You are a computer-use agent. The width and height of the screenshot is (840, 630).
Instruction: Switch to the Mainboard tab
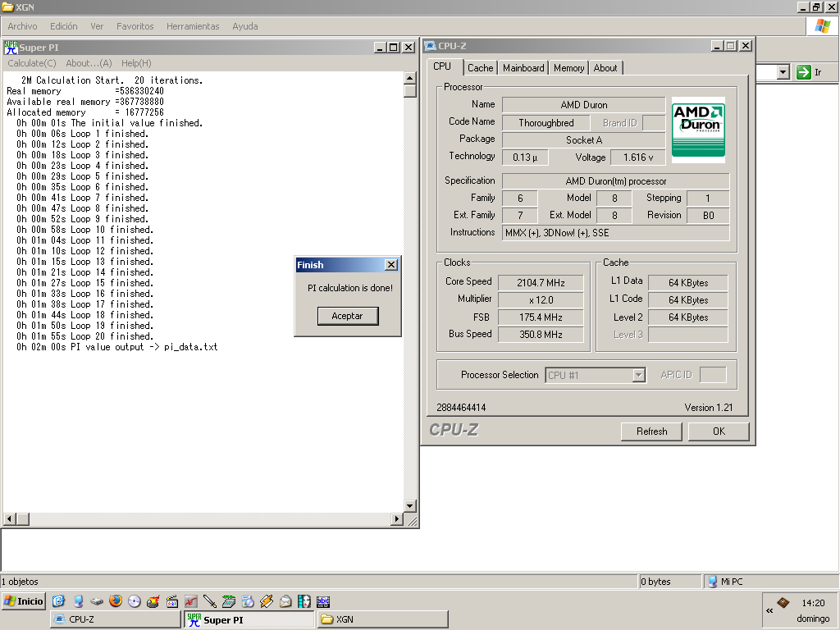523,68
